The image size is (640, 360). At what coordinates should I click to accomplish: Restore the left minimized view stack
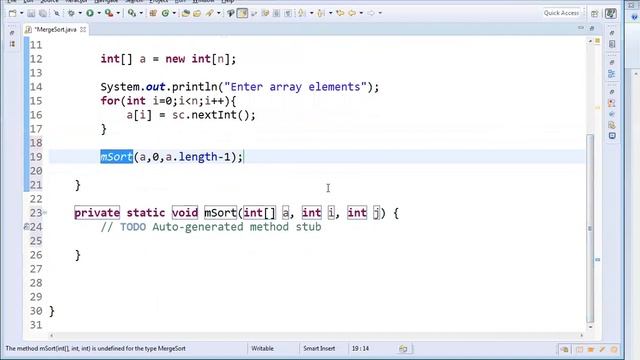(12, 33)
